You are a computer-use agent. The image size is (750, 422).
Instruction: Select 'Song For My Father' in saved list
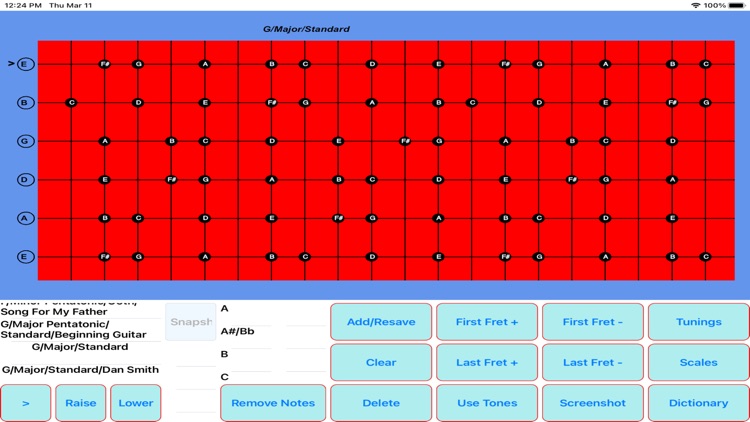54,312
